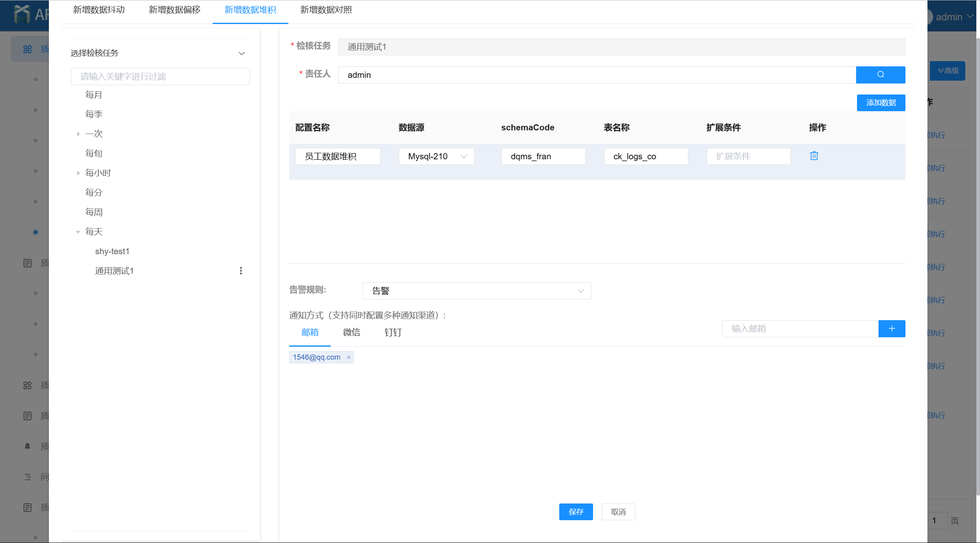Click the trash delete icon in 操作 column
This screenshot has width=980, height=543.
(814, 156)
